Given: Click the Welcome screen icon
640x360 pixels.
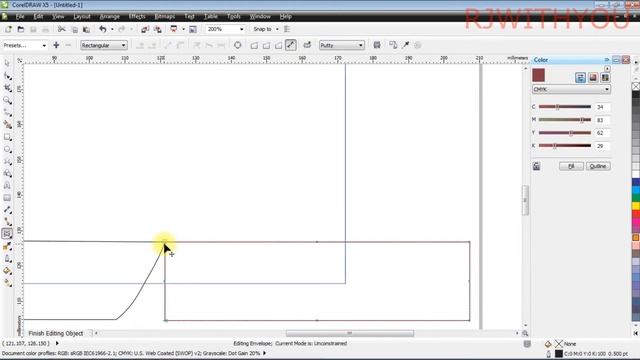Looking at the screenshot, I should click(193, 29).
